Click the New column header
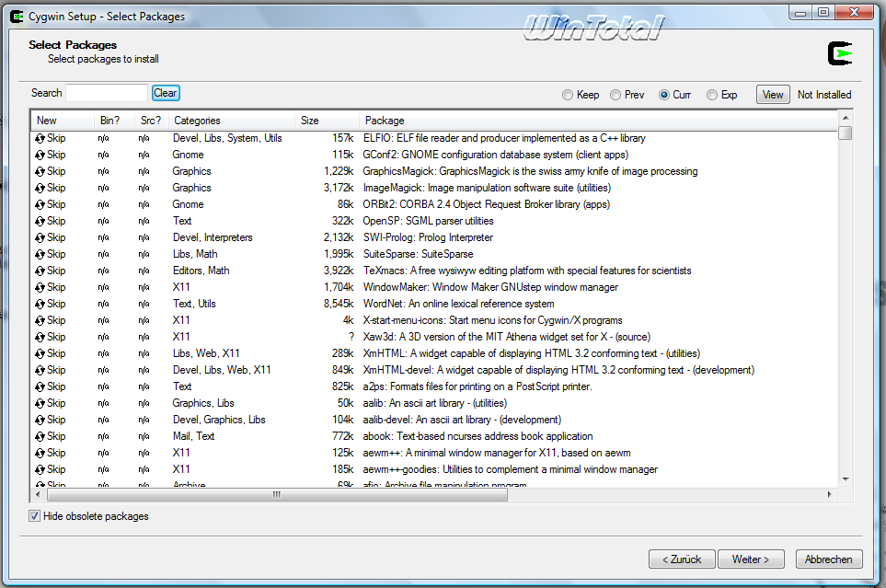 point(63,121)
